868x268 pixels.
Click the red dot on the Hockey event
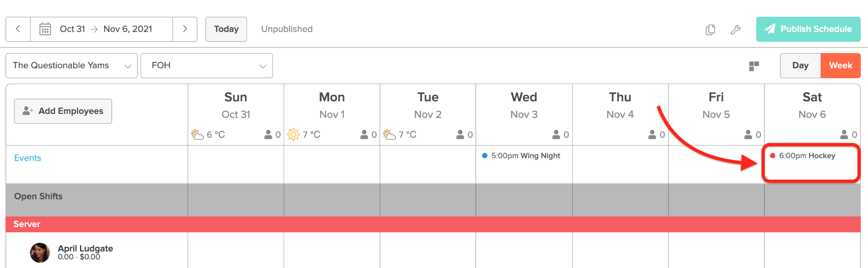[772, 155]
